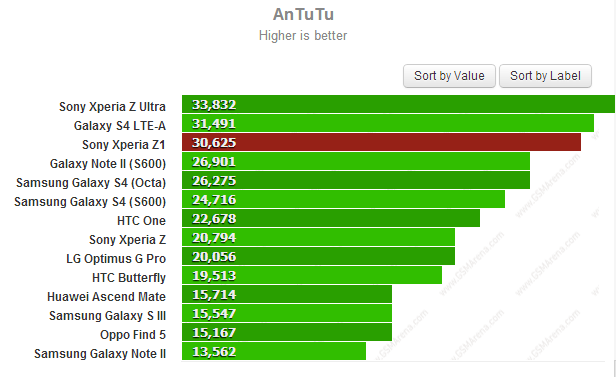Screen dimensions: 616x377
Task: Click the Samsung Galaxy S III bar
Action: tap(287, 313)
